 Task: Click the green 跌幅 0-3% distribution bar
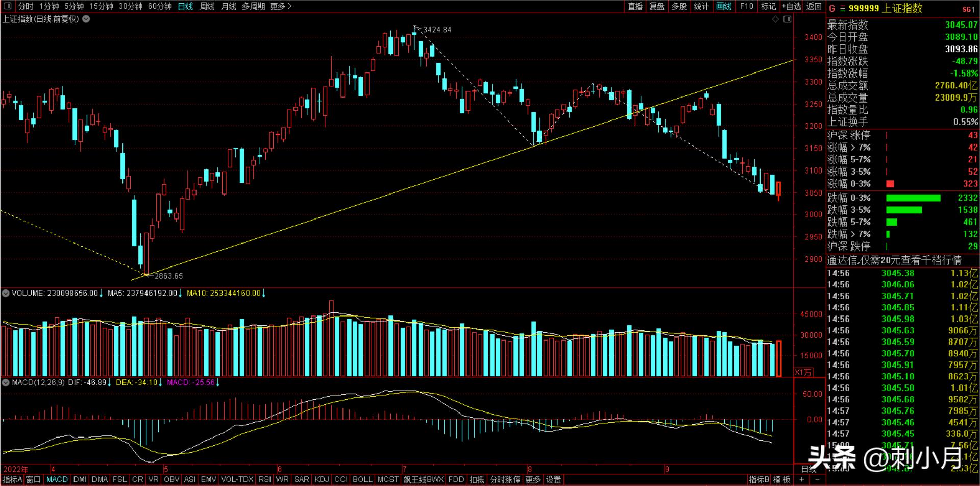coord(913,198)
